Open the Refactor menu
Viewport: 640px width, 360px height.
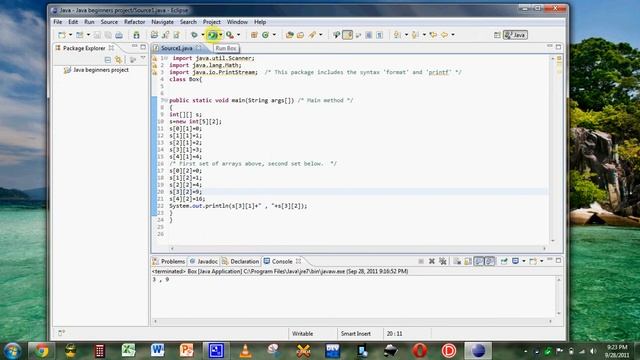tap(134, 22)
